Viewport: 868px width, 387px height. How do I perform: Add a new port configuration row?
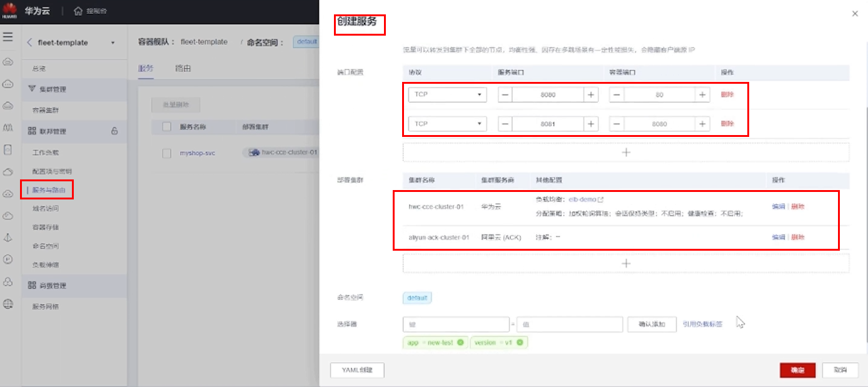coord(626,152)
